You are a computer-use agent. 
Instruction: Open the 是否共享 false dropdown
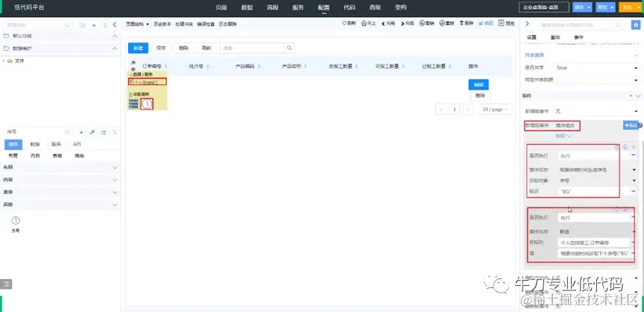[597, 68]
